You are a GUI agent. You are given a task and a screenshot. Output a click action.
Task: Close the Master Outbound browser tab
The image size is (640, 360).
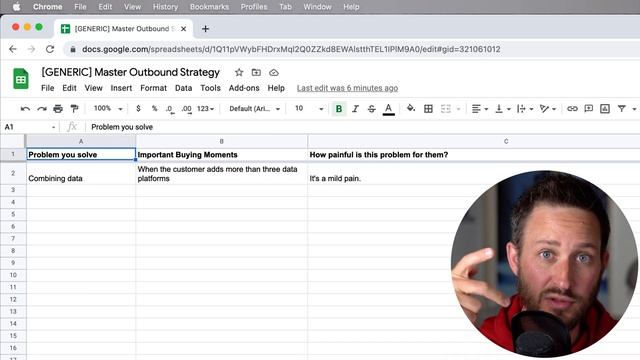[184, 29]
